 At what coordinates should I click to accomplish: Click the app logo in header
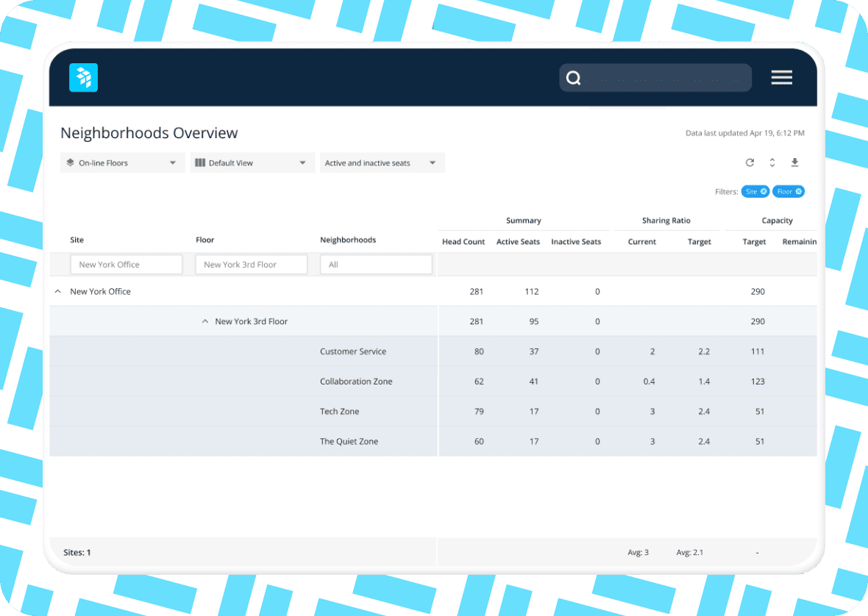click(x=83, y=78)
